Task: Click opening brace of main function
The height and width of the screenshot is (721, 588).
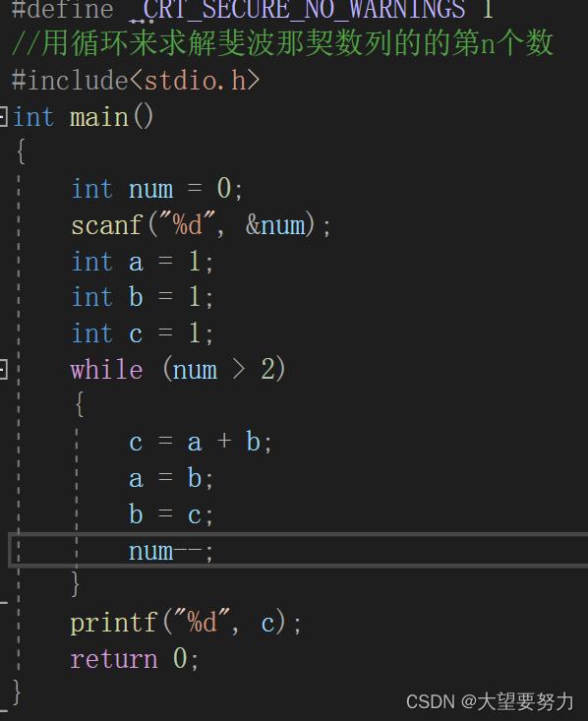Action: coord(21,151)
